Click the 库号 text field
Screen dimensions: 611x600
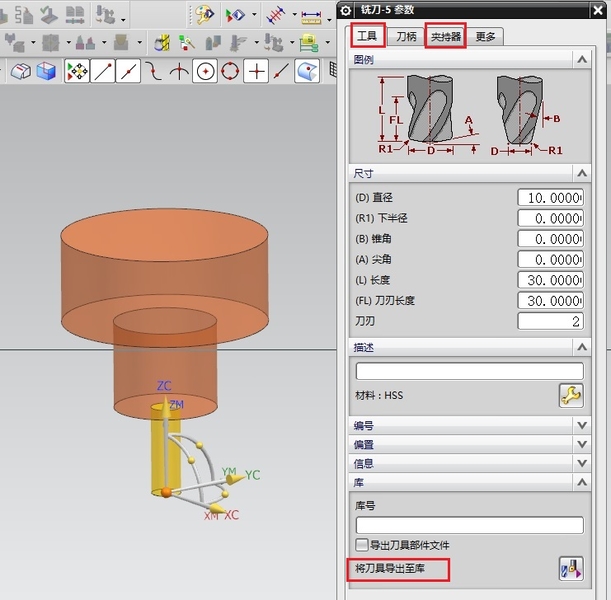(469, 525)
